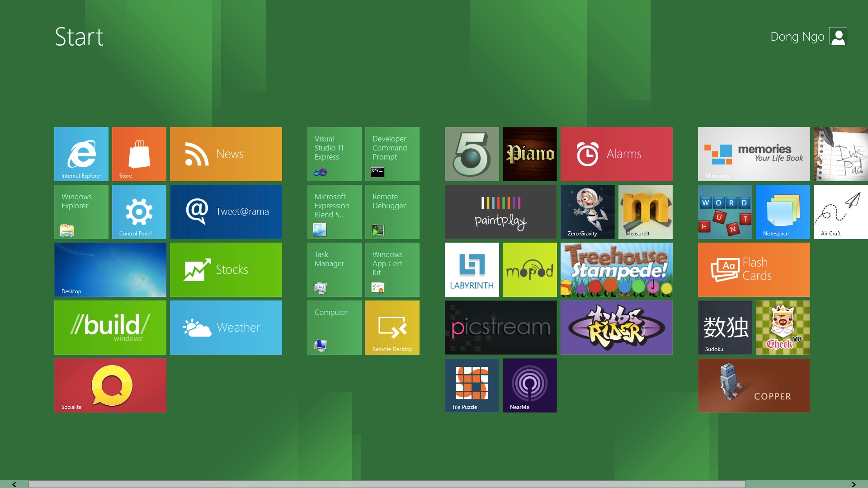Launch the MeasureIt tile
The height and width of the screenshot is (488, 868).
(x=646, y=212)
